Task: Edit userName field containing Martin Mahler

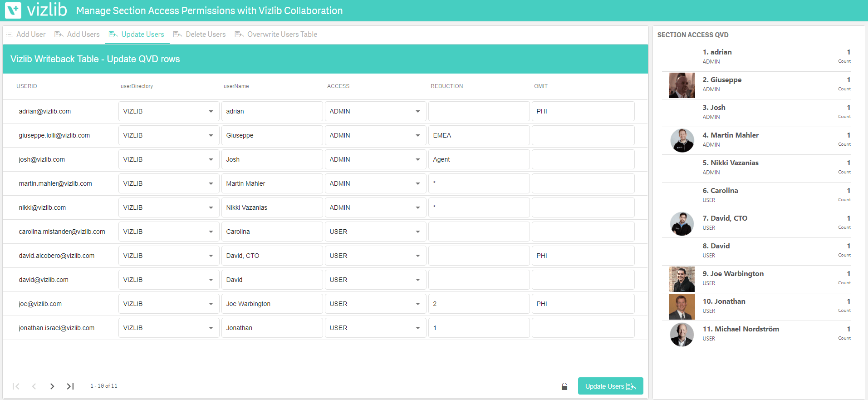Action: (x=272, y=183)
